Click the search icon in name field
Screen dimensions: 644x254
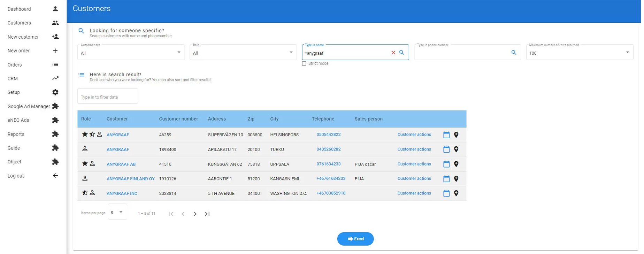[x=401, y=53]
